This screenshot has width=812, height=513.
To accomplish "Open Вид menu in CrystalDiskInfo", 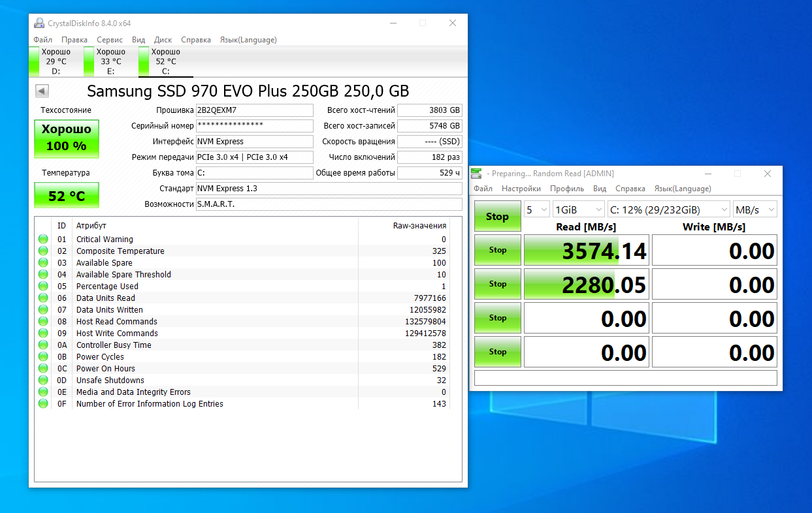I will click(x=138, y=40).
